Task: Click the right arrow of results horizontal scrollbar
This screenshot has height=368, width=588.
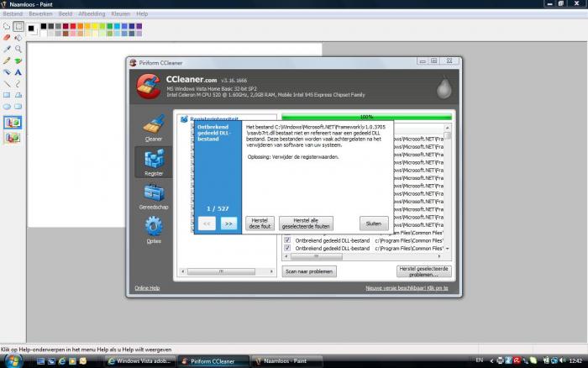Action: coord(439,256)
